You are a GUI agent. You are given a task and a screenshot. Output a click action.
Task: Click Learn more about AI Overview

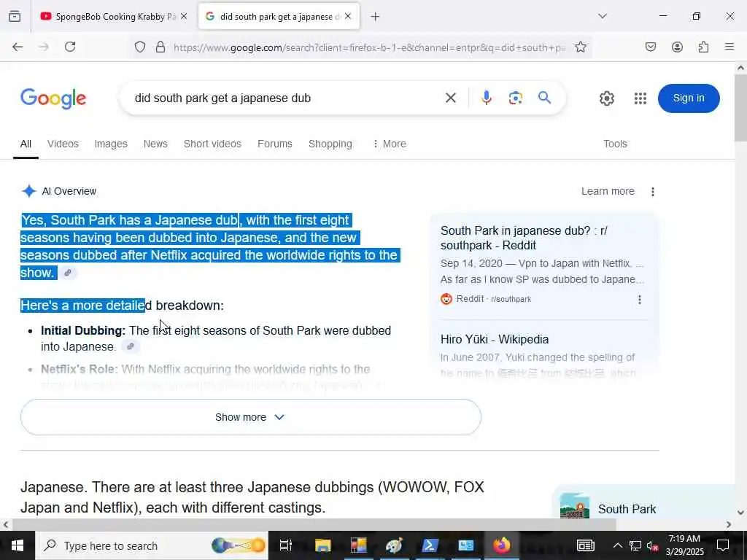point(608,192)
